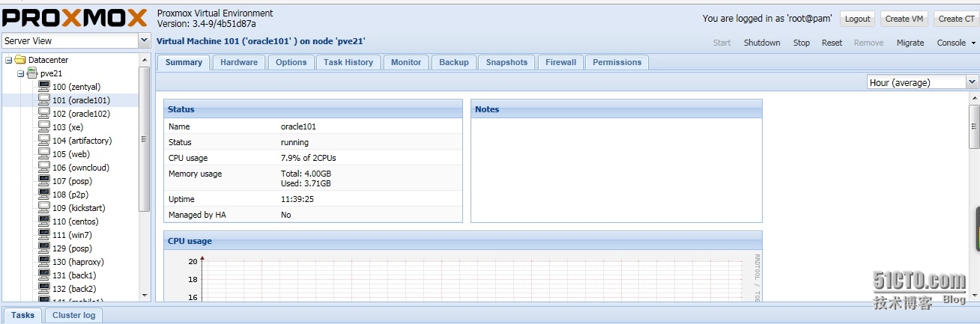980x324 pixels.
Task: Click the monitor icon of VM 111 (win7)
Action: (x=44, y=235)
